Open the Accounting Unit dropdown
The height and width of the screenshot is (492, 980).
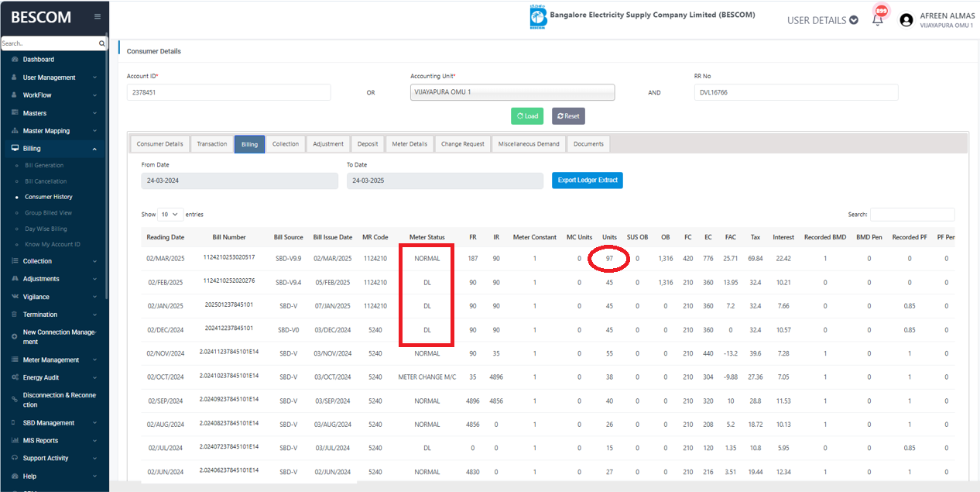click(512, 92)
